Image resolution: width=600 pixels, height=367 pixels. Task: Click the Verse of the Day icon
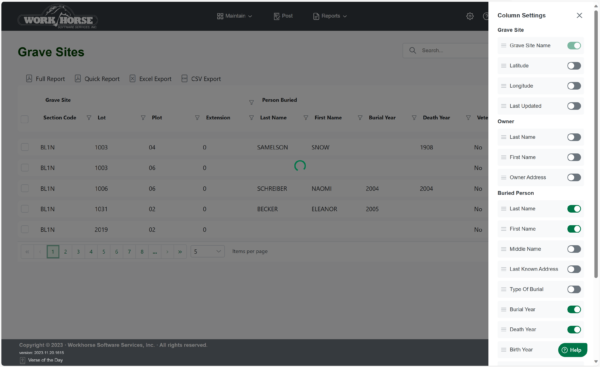23,360
